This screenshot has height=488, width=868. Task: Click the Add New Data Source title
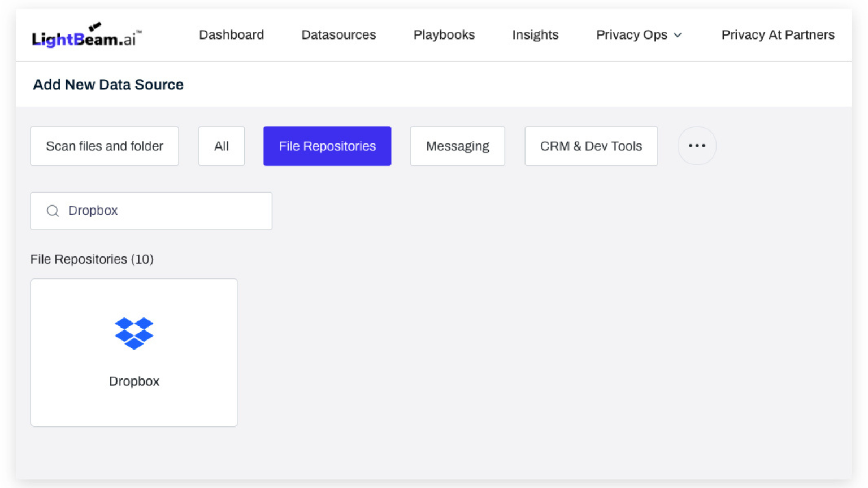[x=108, y=85]
